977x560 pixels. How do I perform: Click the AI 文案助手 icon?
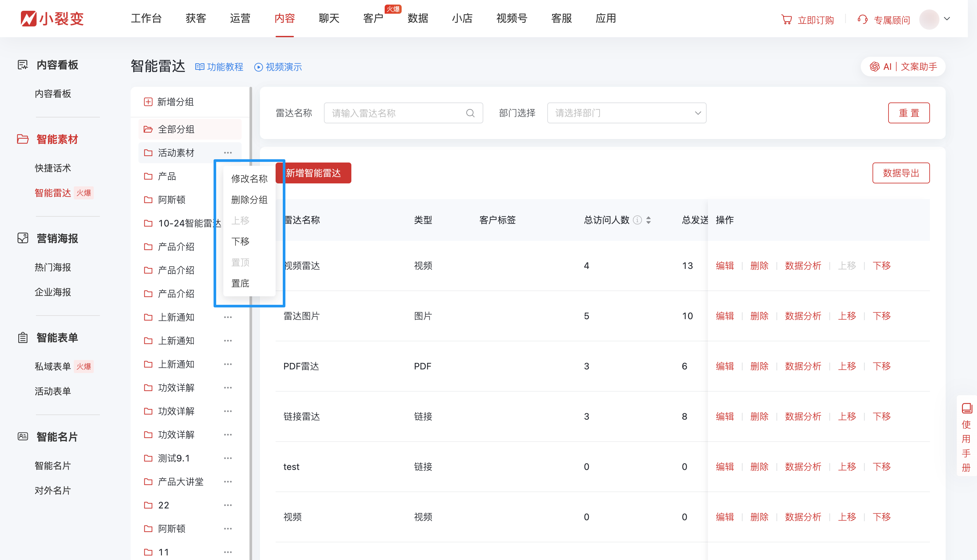click(x=874, y=67)
